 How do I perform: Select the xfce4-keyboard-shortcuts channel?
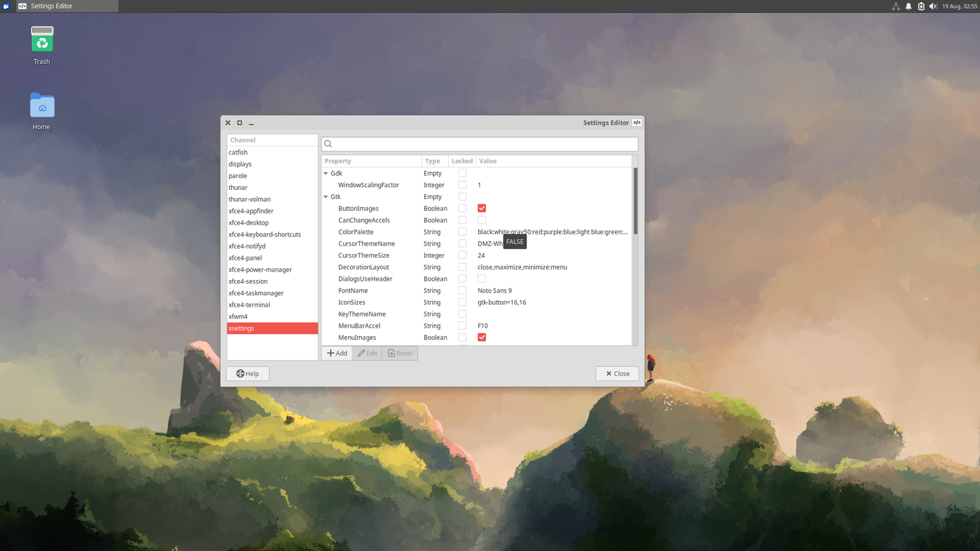coord(272,234)
